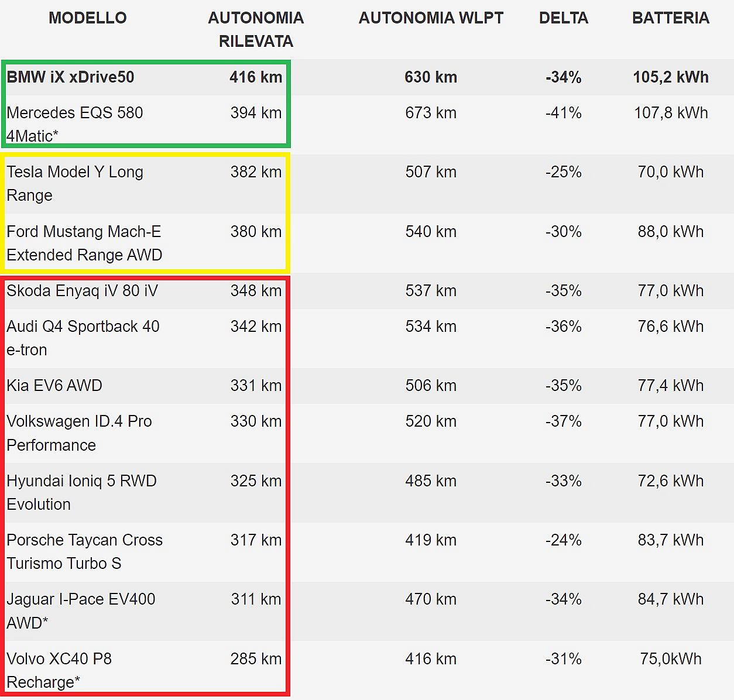
Task: Select the Mercedes EQS 580 4Matic* row name
Action: (x=74, y=124)
